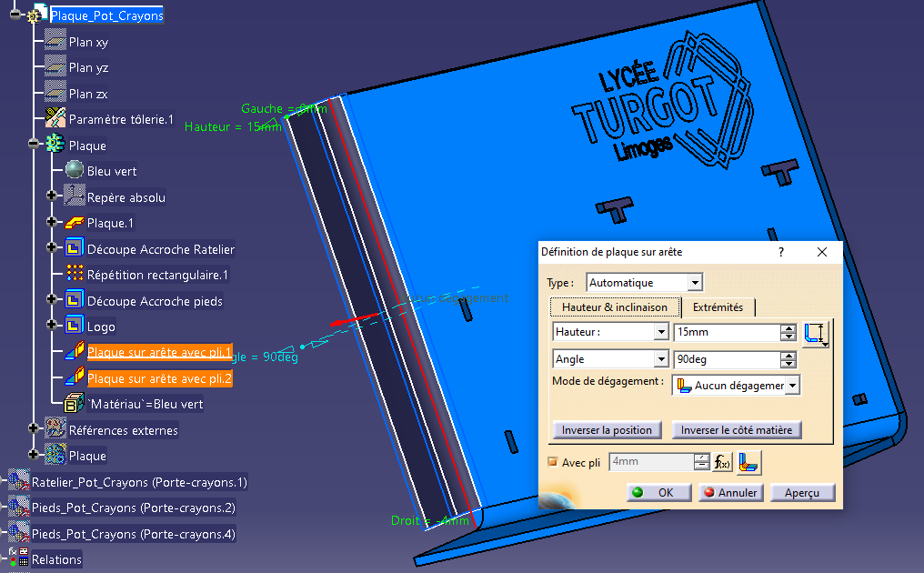The width and height of the screenshot is (924, 573).
Task: Click the Relations formula icon
Action: [19, 558]
